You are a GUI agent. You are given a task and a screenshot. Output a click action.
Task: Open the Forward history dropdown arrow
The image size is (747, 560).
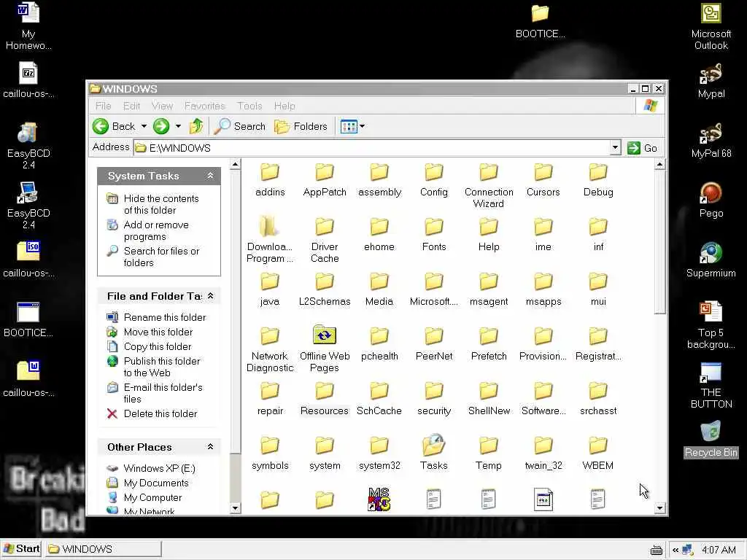(x=178, y=126)
